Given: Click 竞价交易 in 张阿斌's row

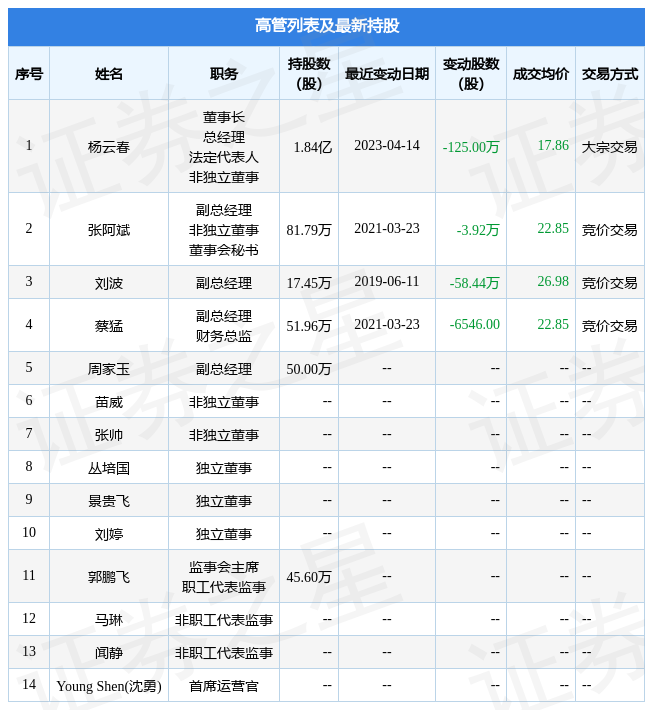Looking at the screenshot, I should coord(610,230).
